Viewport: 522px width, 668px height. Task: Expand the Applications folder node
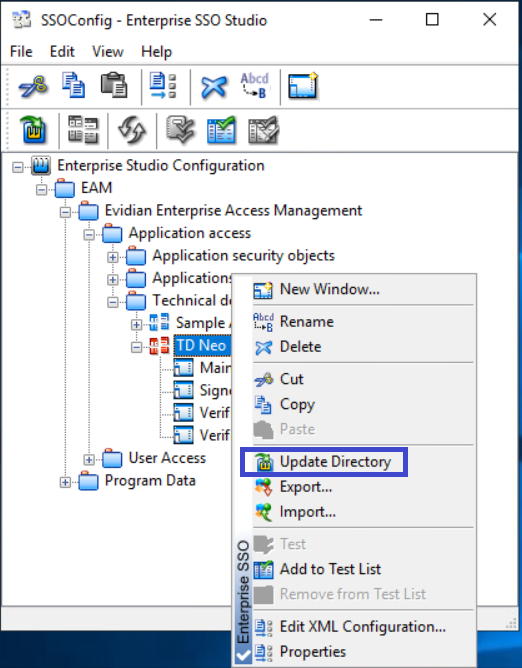point(112,279)
